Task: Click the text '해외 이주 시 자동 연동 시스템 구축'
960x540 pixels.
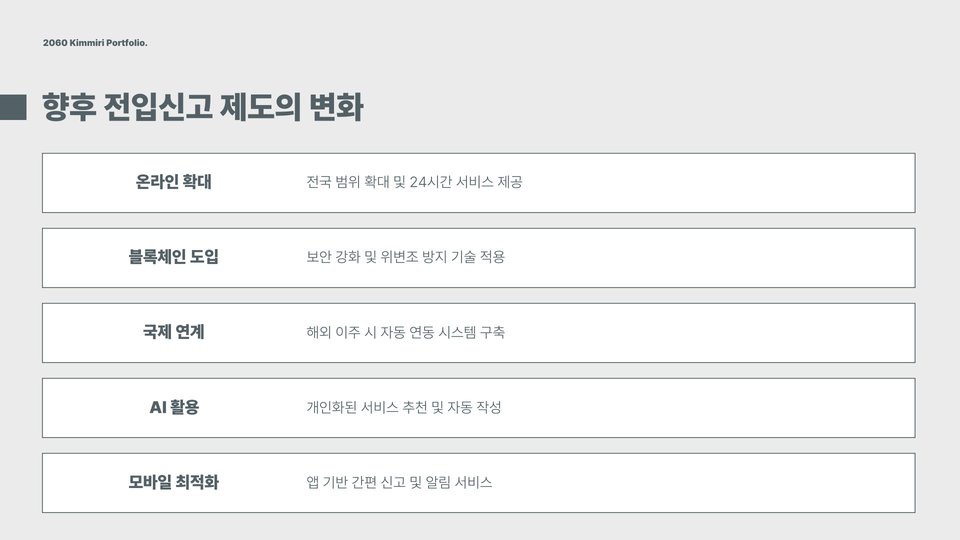Action: [405, 332]
